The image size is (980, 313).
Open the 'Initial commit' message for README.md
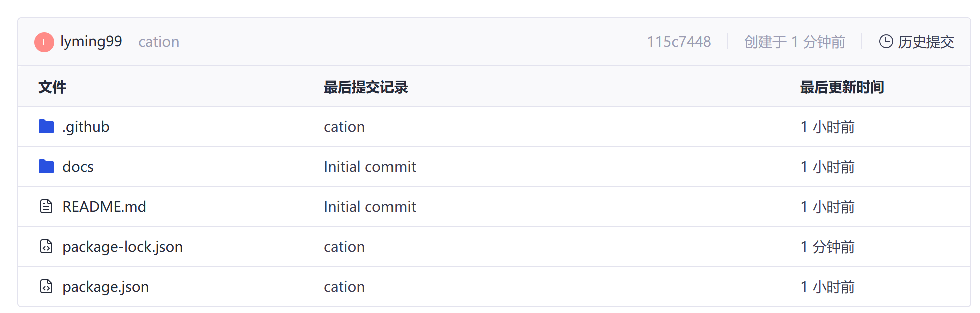point(370,207)
